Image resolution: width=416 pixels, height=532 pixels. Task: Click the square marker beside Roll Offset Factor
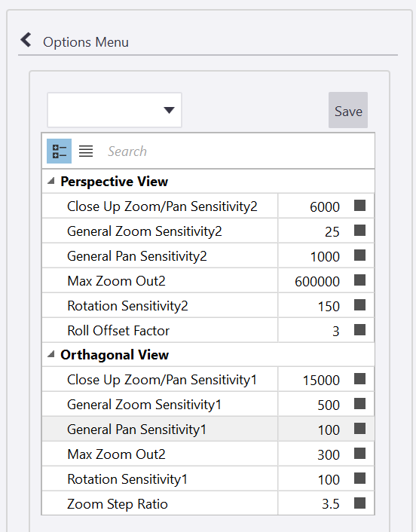[x=359, y=329]
